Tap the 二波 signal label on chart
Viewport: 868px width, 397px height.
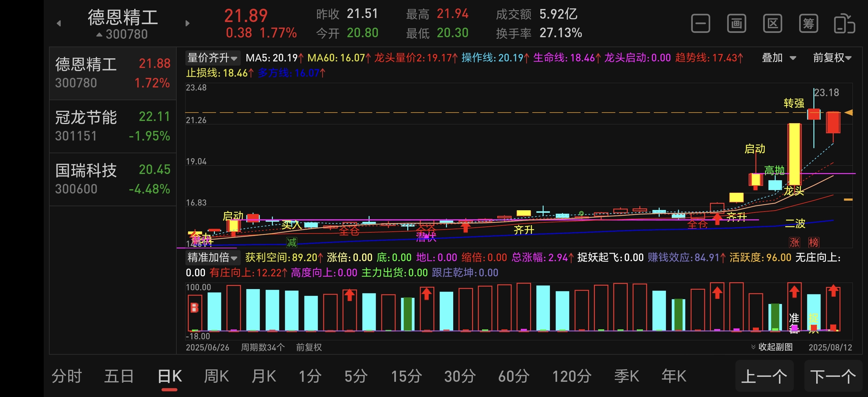795,223
